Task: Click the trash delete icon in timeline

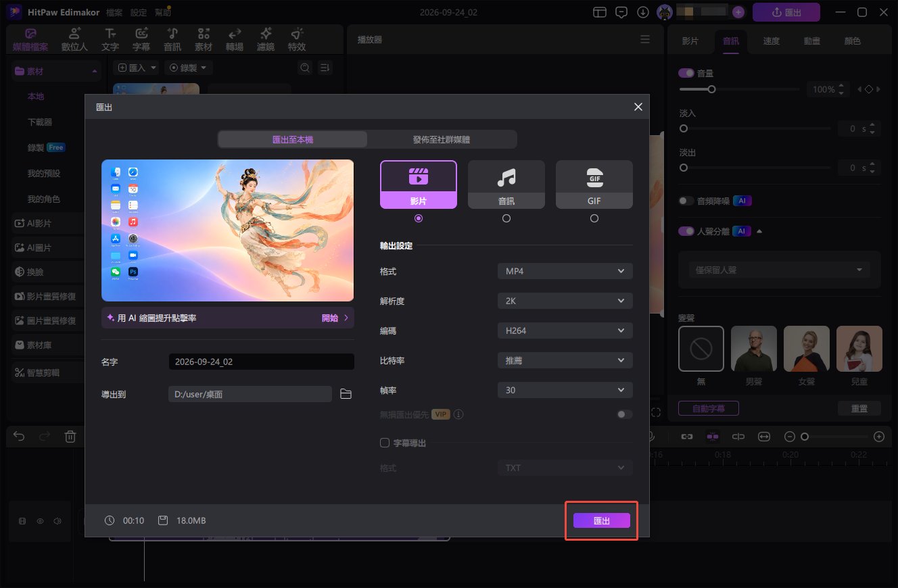Action: [70, 437]
